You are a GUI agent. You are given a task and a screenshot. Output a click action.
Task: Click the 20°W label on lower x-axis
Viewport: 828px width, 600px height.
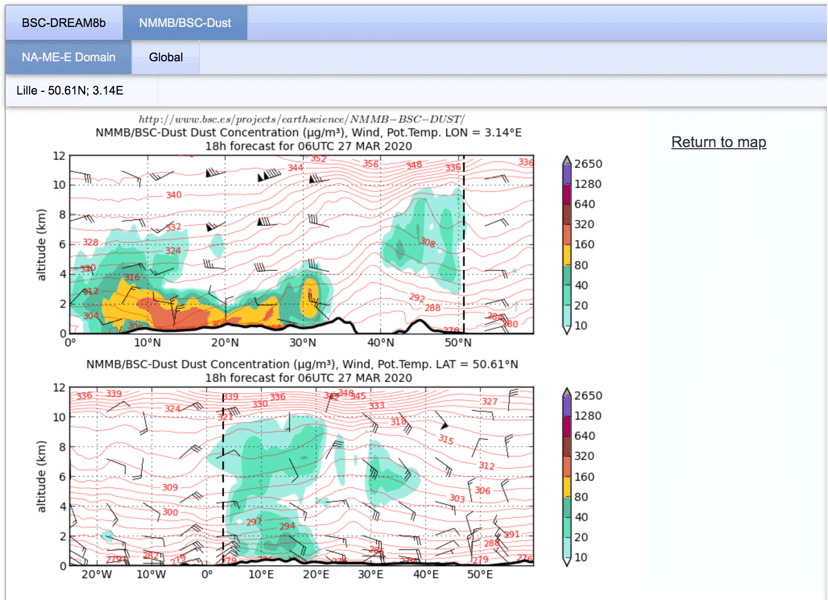point(96,575)
